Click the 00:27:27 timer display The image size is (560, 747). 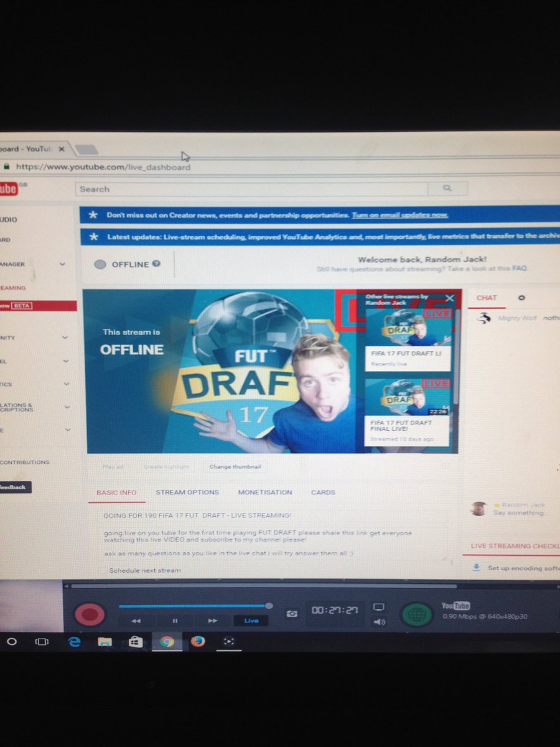point(335,612)
